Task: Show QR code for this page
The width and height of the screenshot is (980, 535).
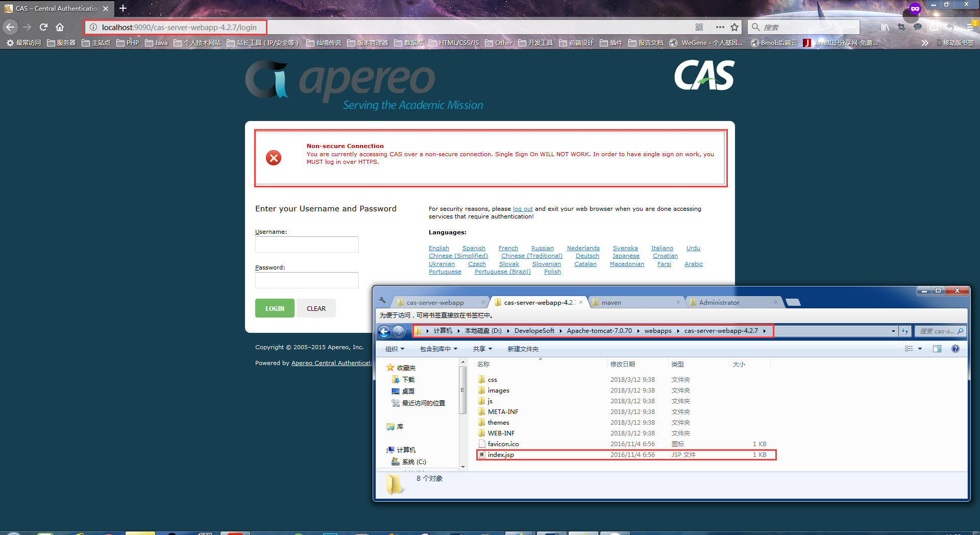Action: point(699,27)
